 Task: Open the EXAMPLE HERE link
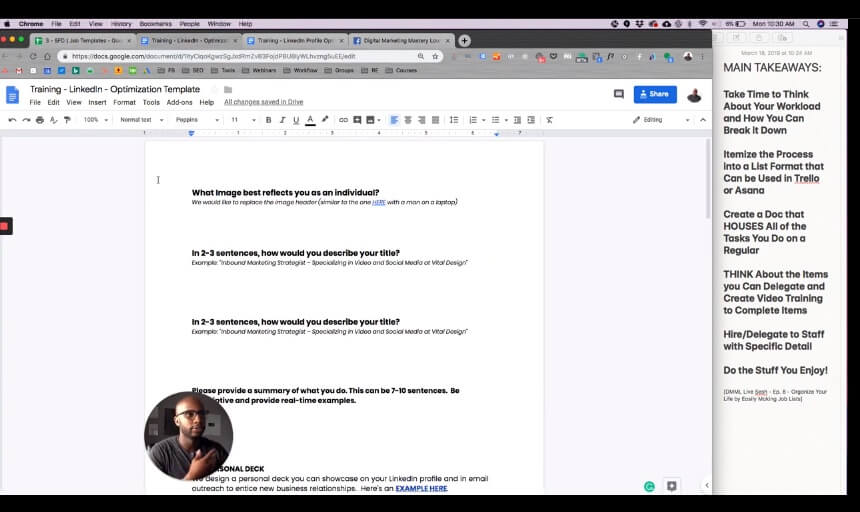pyautogui.click(x=421, y=488)
